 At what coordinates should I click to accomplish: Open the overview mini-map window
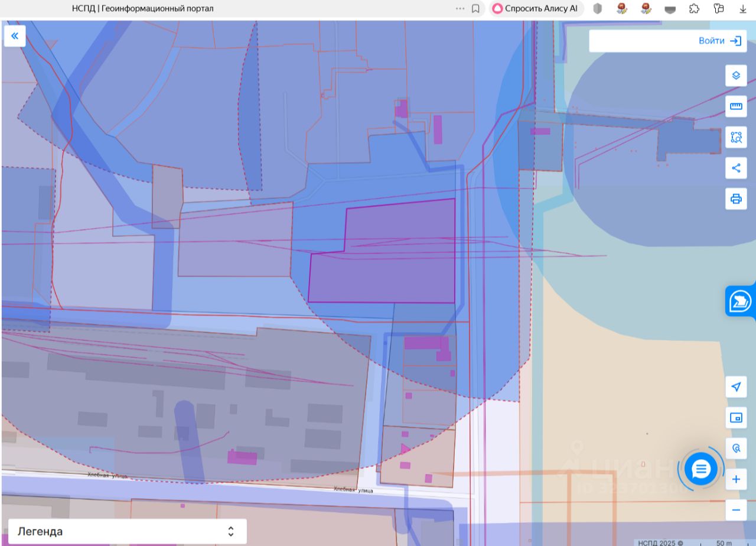pos(736,418)
